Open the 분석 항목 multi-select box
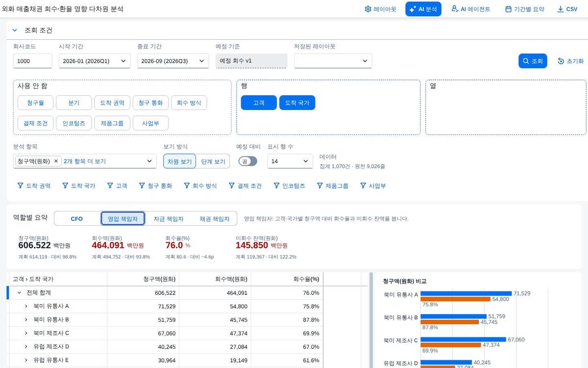This screenshot has height=368, width=588. tap(85, 161)
